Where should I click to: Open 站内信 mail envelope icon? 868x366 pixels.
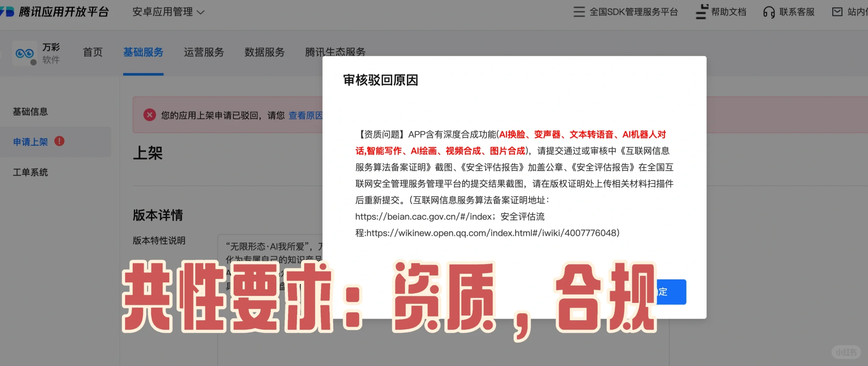(x=837, y=12)
